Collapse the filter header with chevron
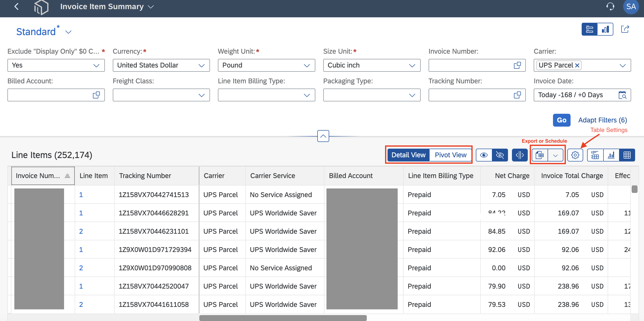The width and height of the screenshot is (644, 321). (323, 136)
